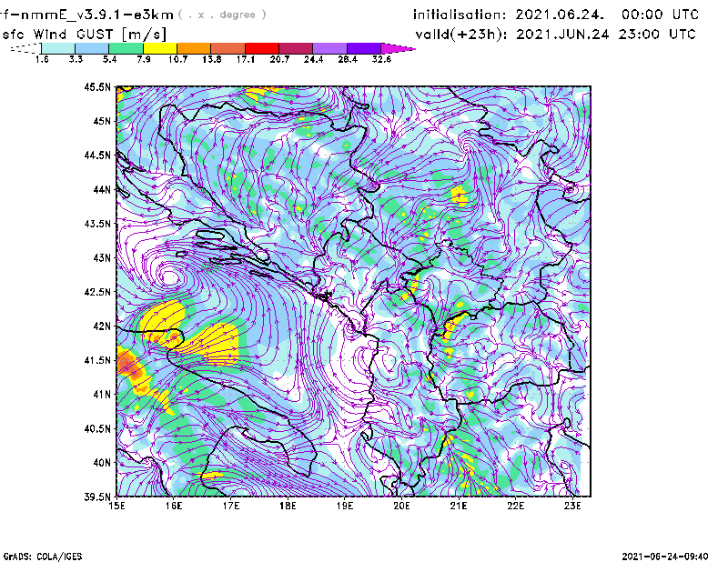This screenshot has height=562, width=728.
Task: Click the 'GrADS: COLA/IGES' credit text
Action: click(x=43, y=557)
